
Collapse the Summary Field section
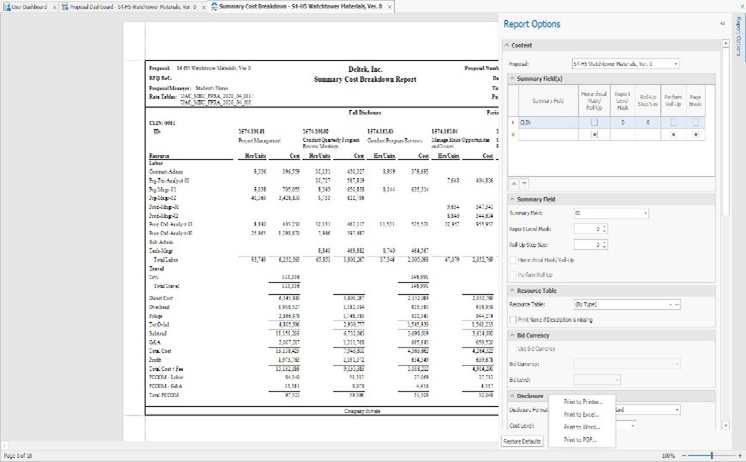[512, 199]
